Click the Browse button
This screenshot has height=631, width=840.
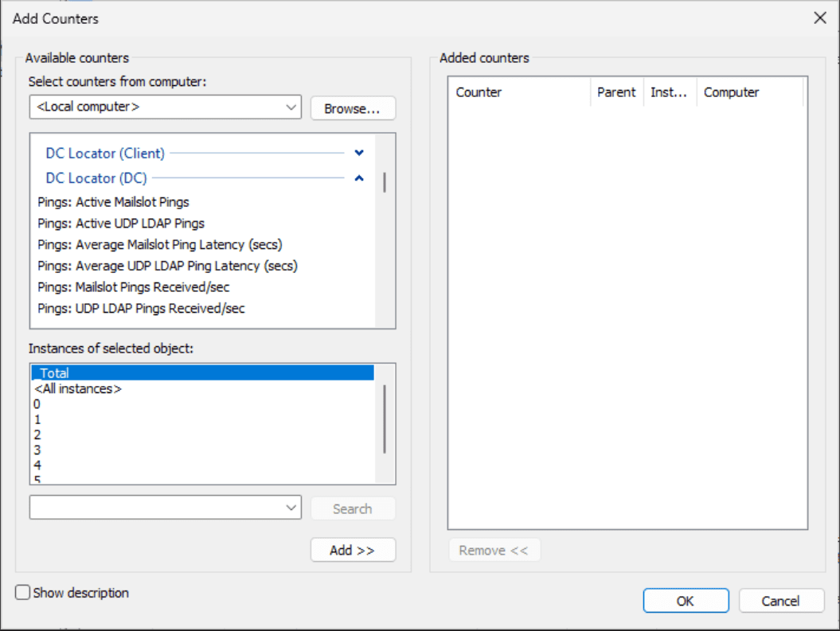point(353,108)
